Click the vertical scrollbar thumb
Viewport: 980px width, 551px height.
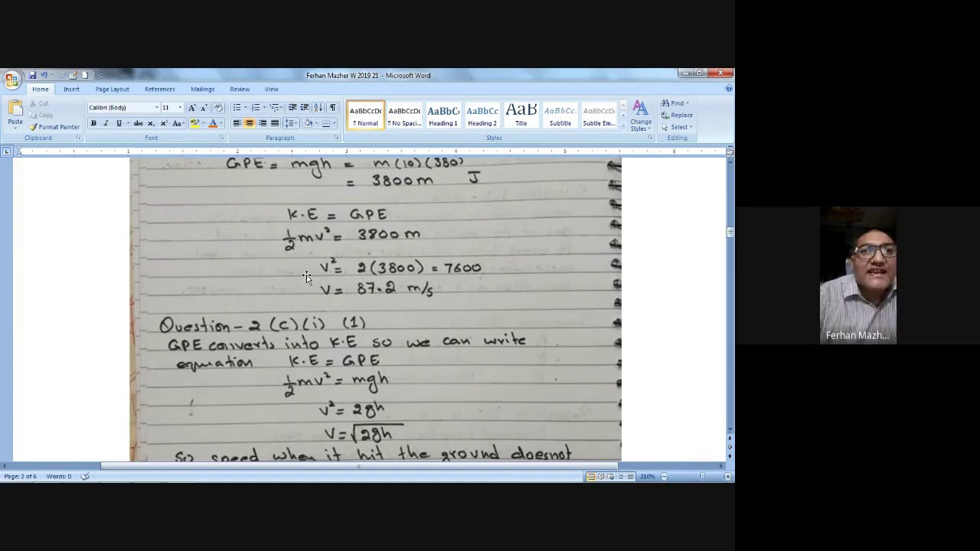point(730,232)
